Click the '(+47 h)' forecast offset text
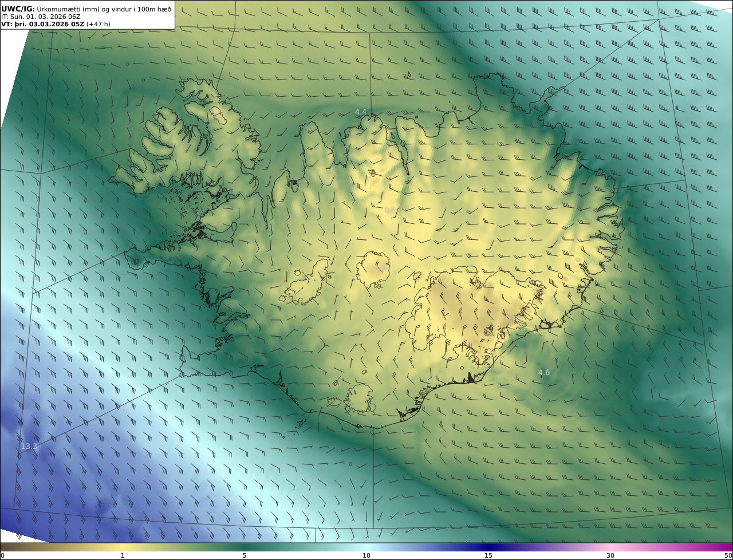733x560 pixels. (98, 24)
